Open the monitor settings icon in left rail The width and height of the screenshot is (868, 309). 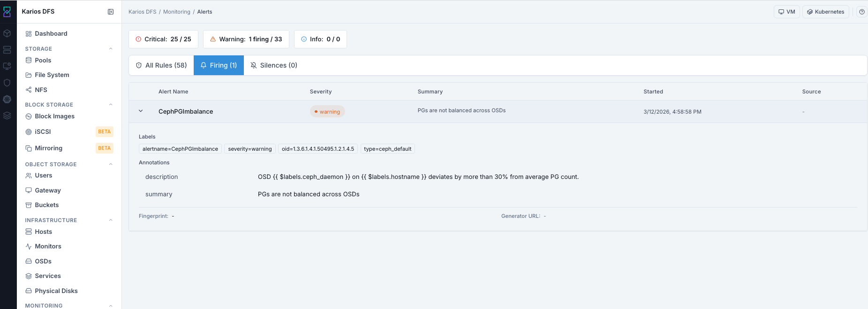(x=7, y=66)
